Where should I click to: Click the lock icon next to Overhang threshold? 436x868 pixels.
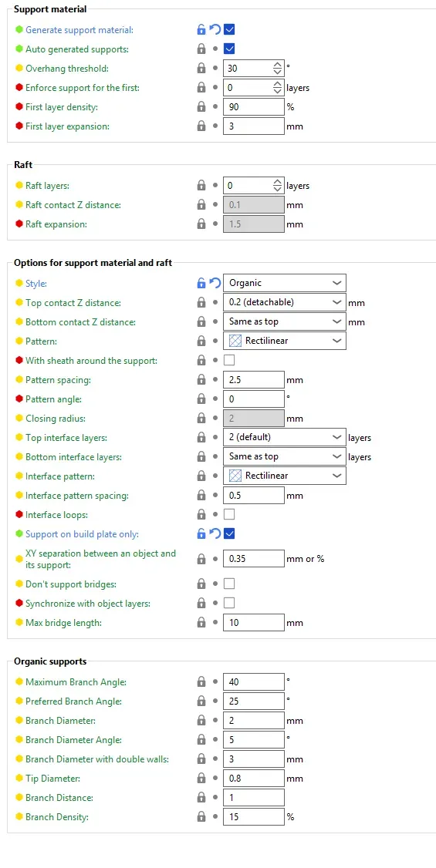(x=201, y=69)
